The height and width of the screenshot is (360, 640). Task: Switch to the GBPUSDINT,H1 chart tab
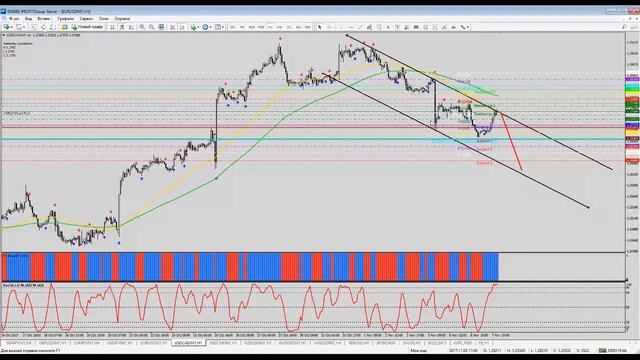pyautogui.click(x=53, y=343)
